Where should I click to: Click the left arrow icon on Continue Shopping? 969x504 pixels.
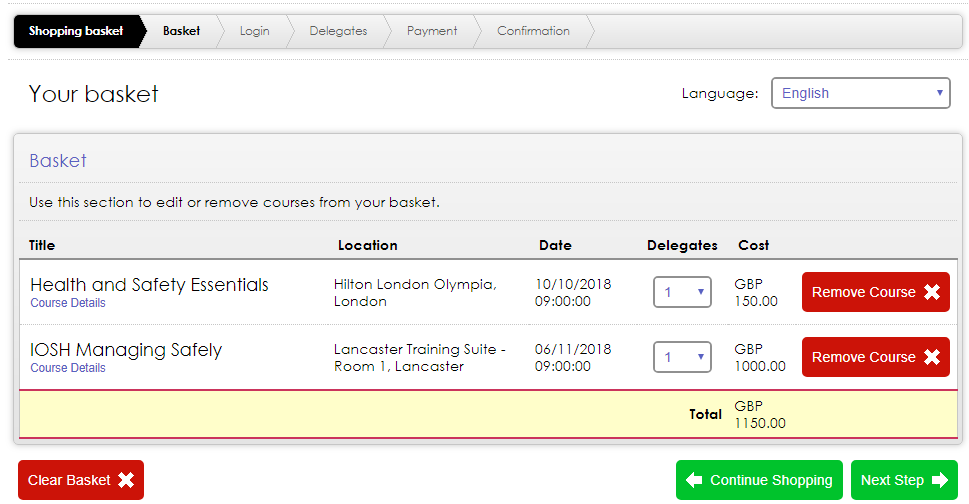(694, 480)
